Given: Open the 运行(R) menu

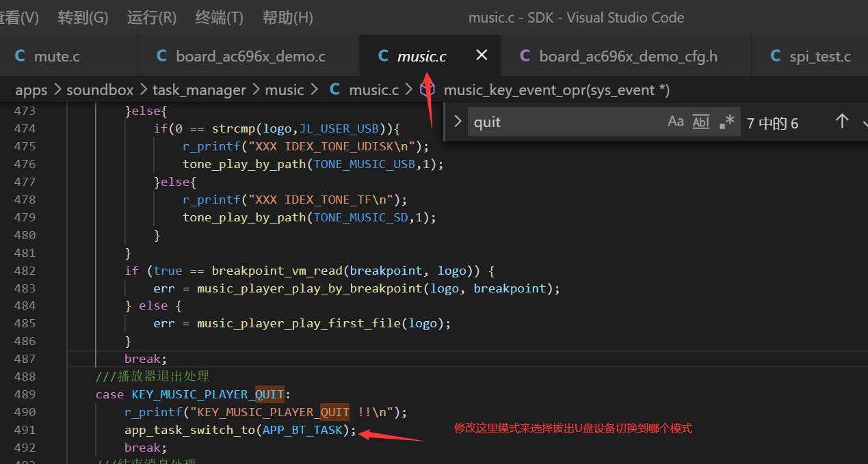Looking at the screenshot, I should click(x=152, y=18).
